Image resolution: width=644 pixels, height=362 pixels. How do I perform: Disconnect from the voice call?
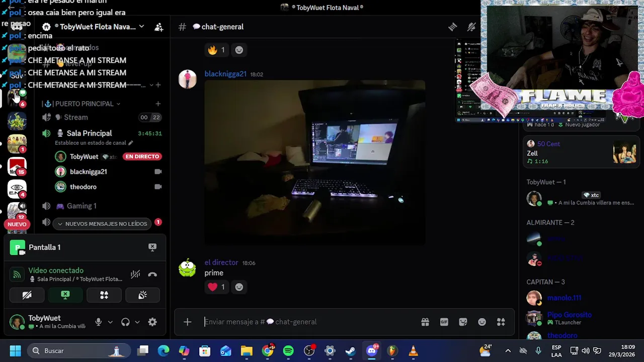(152, 275)
